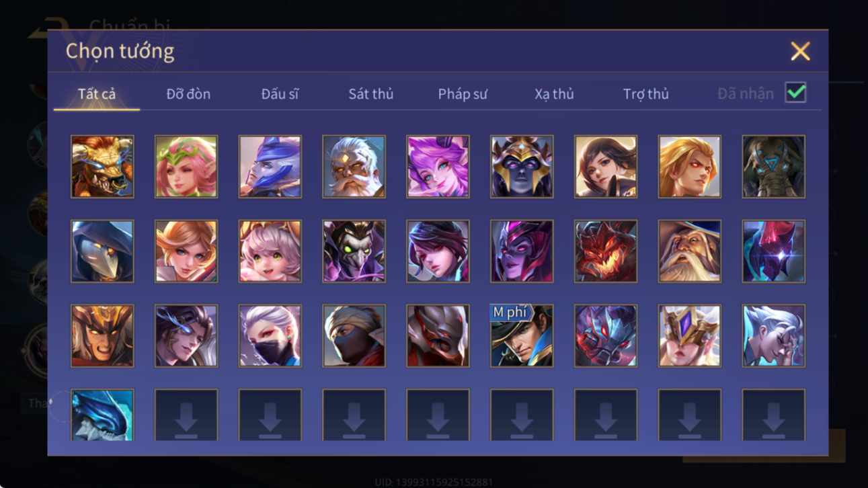Select the red lava demon hero portrait
Image resolution: width=868 pixels, height=488 pixels.
pos(606,251)
